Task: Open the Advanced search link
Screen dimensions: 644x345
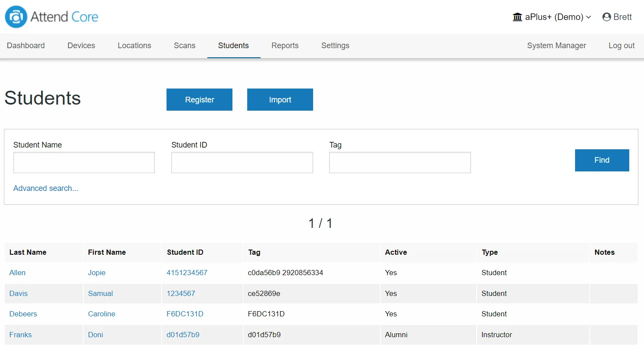Action: pos(46,188)
